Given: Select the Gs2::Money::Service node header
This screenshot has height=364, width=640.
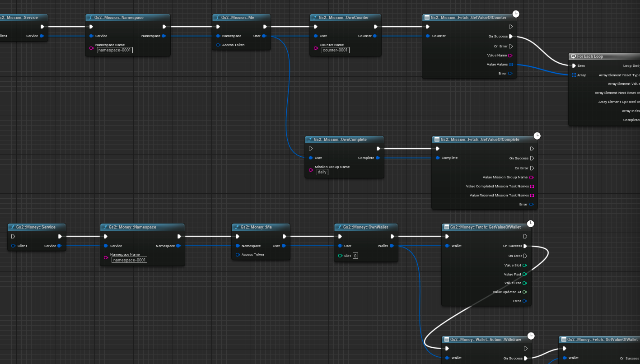Looking at the screenshot, I should (37, 227).
